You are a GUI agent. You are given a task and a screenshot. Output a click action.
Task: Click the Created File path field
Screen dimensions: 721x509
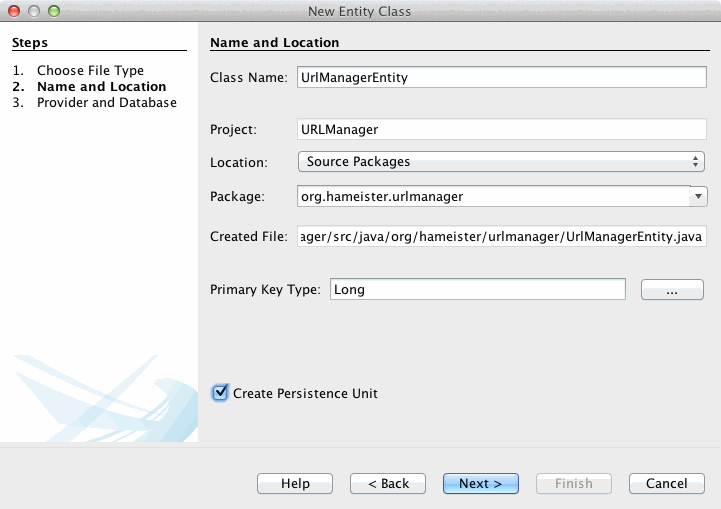tap(502, 237)
